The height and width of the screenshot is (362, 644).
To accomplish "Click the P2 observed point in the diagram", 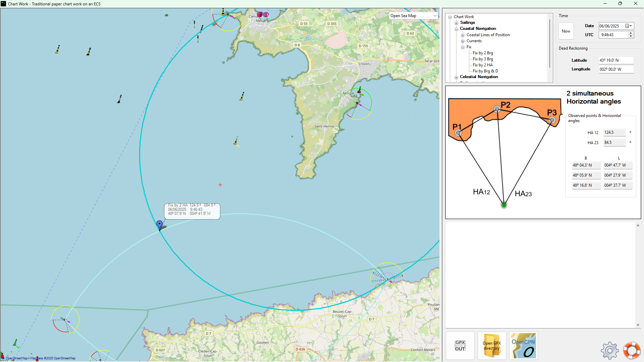I will coord(497,109).
